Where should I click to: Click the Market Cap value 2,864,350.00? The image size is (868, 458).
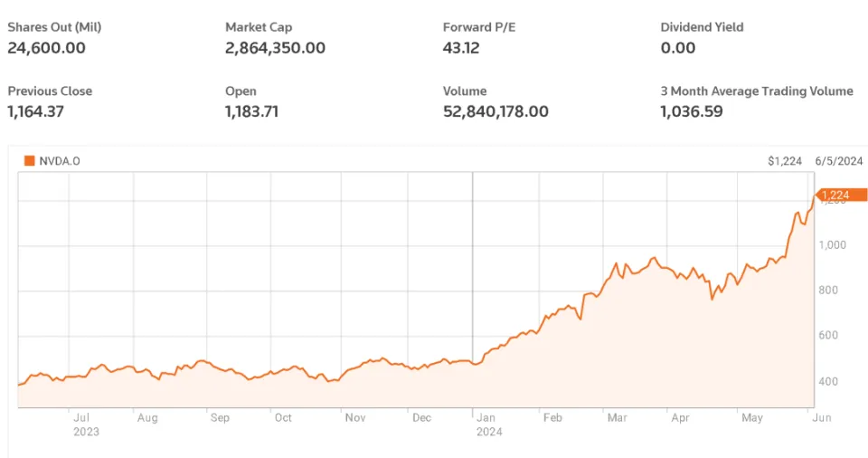click(x=275, y=48)
